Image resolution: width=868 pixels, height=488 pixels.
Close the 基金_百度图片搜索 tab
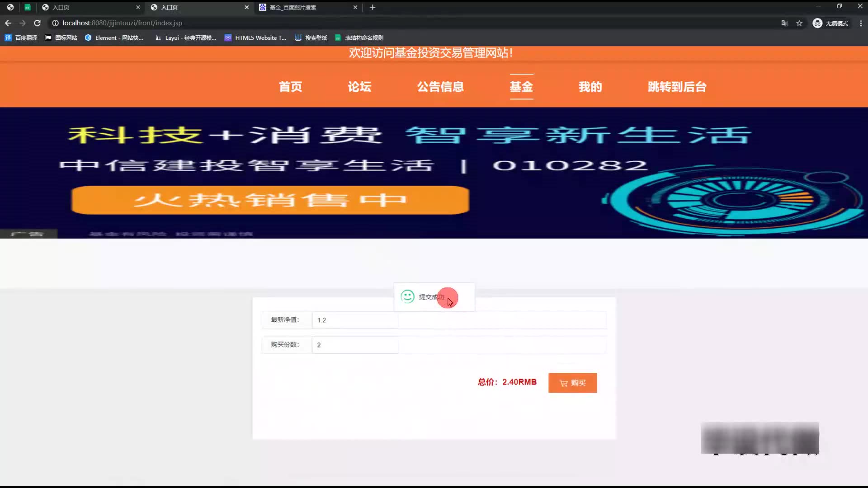tap(355, 7)
